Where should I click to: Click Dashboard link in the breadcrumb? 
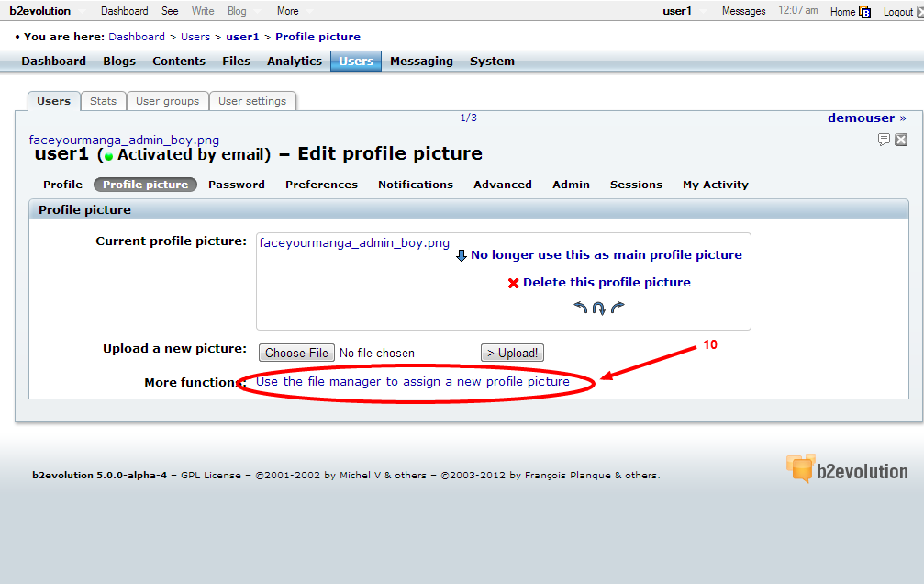137,37
